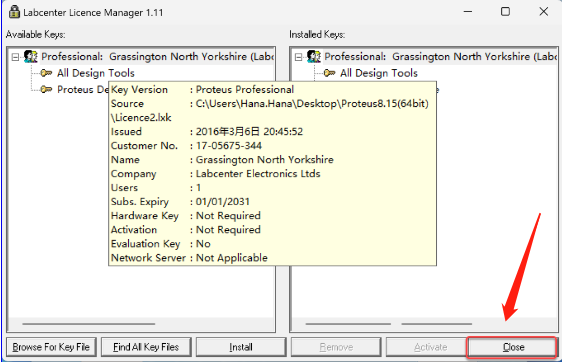This screenshot has width=562, height=362.
Task: Click the Name value Grassington North Yorkshire
Action: [x=265, y=159]
